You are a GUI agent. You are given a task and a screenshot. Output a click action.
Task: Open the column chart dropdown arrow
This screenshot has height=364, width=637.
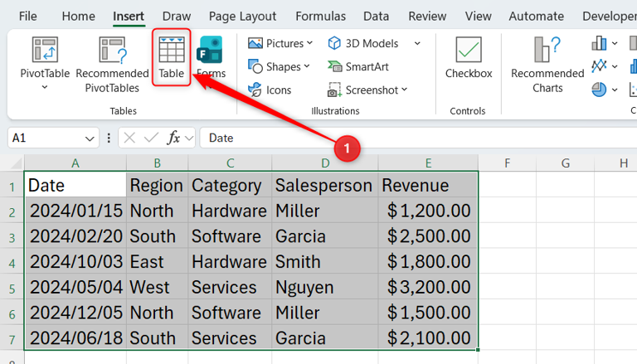pos(615,43)
